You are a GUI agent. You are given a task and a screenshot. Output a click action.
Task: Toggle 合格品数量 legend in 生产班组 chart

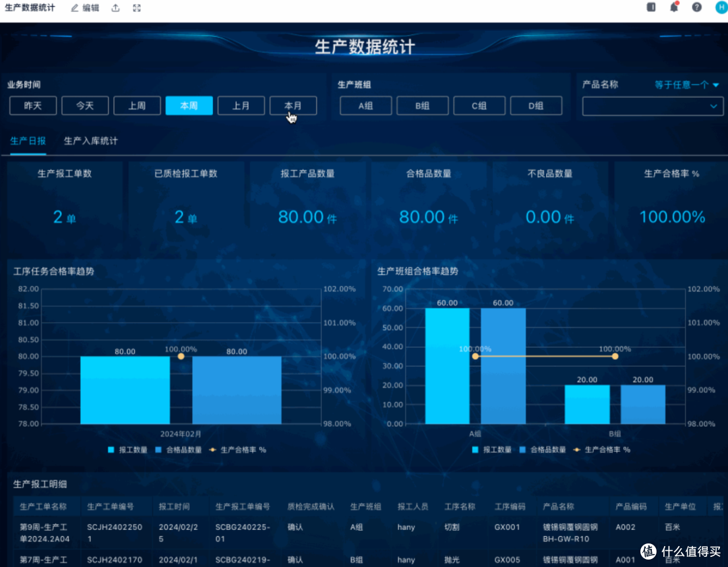(542, 450)
